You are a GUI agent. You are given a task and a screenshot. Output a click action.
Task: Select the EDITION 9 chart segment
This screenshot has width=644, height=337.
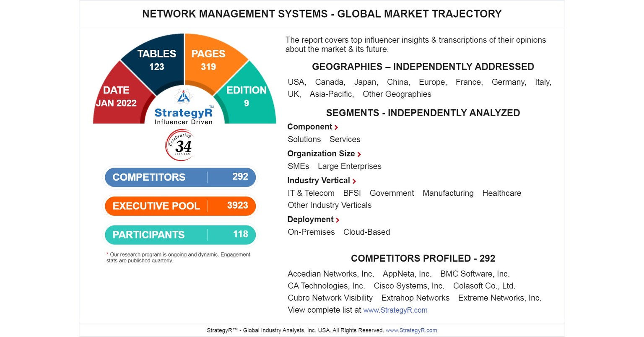(247, 96)
